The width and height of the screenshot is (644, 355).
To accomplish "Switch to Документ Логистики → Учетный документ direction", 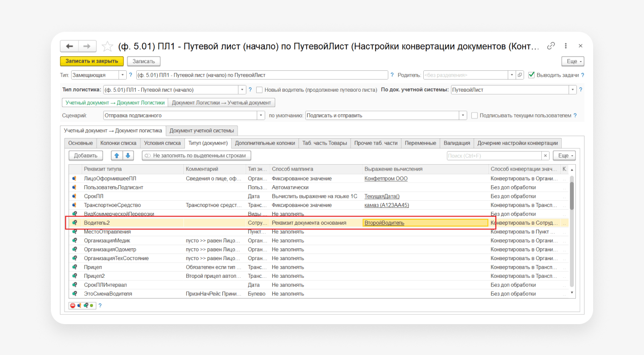I will (x=222, y=103).
